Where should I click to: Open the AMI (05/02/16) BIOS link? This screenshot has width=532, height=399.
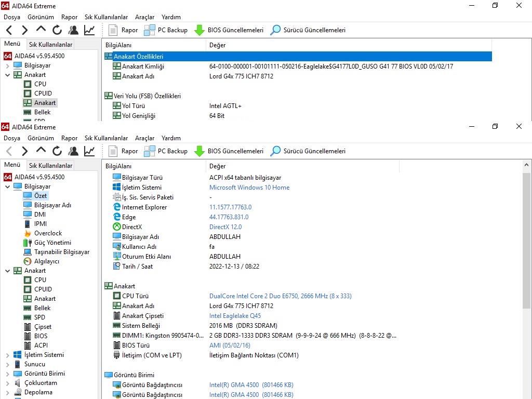pyautogui.click(x=230, y=345)
